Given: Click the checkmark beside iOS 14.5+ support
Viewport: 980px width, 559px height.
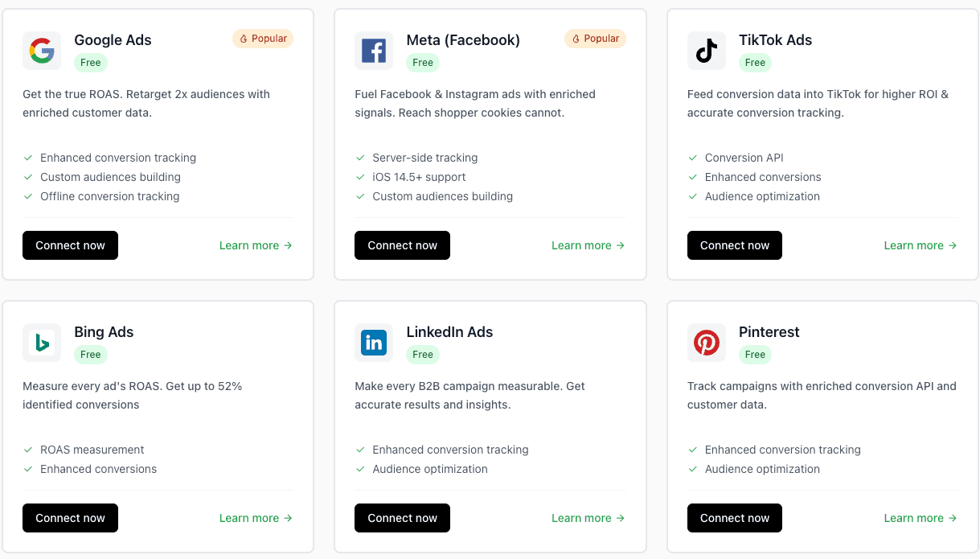Looking at the screenshot, I should coord(360,177).
